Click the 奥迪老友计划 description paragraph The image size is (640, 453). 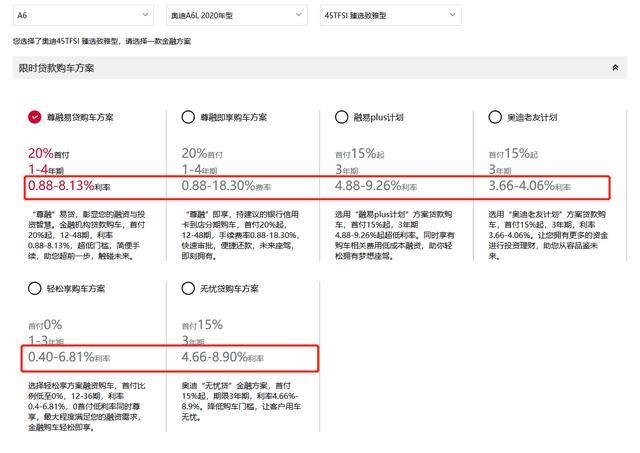548,235
